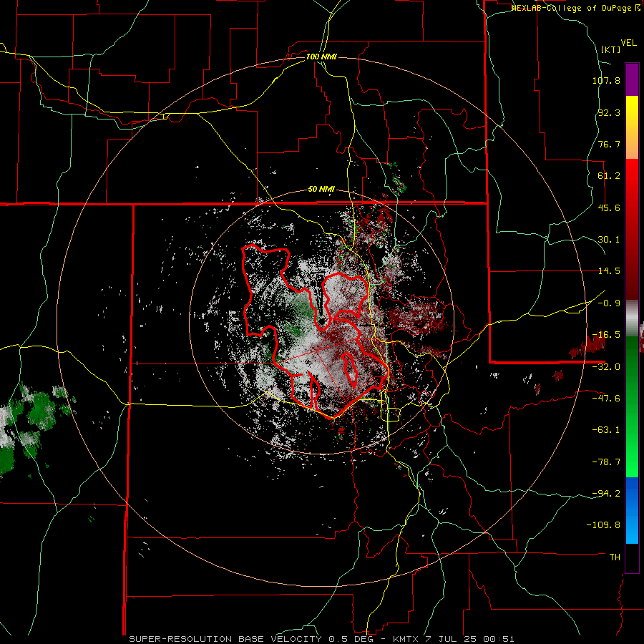Click the blue segment of the color bar
Viewport: 644px width, 644px height.
[632, 510]
